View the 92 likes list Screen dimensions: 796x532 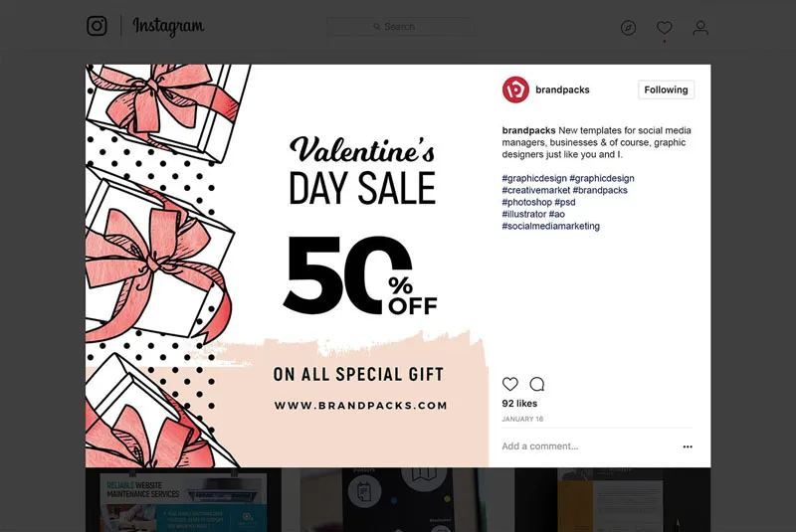pyautogui.click(x=519, y=404)
